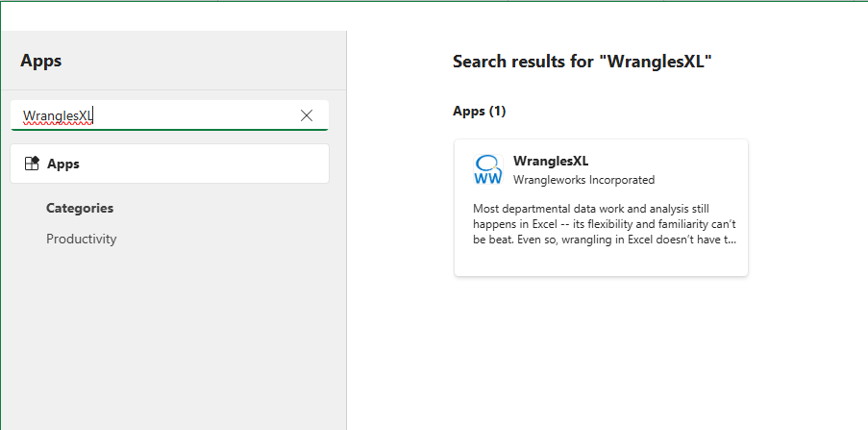868x430 pixels.
Task: Clear the search box with the X icon
Action: point(306,115)
